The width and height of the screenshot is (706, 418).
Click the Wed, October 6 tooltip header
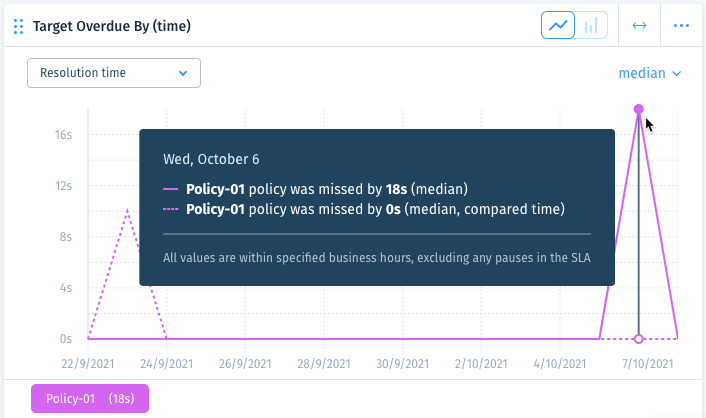click(211, 159)
